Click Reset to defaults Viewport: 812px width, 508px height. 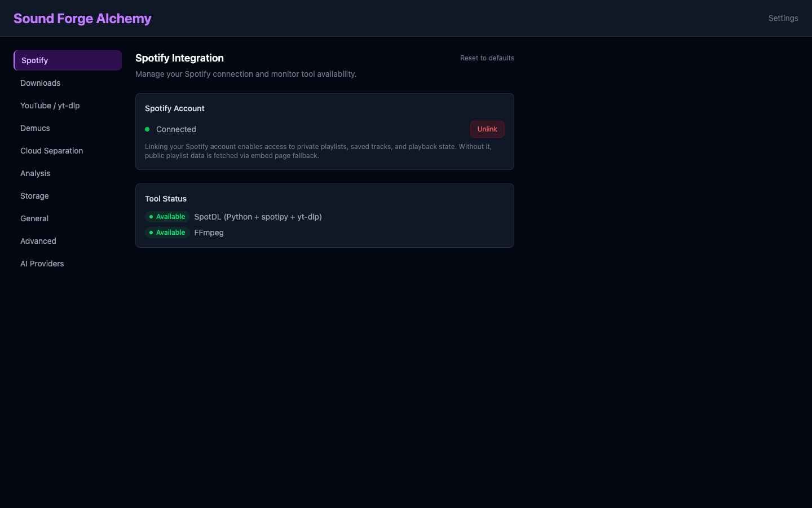pyautogui.click(x=487, y=58)
